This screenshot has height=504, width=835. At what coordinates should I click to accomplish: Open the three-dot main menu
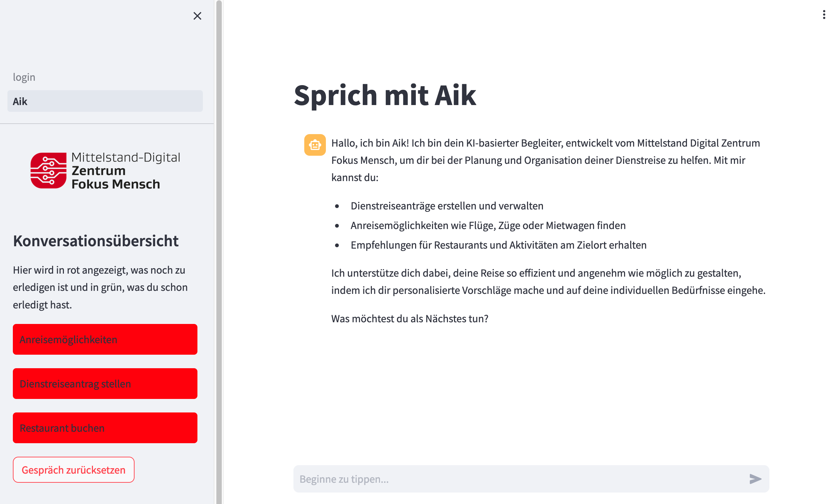(824, 15)
